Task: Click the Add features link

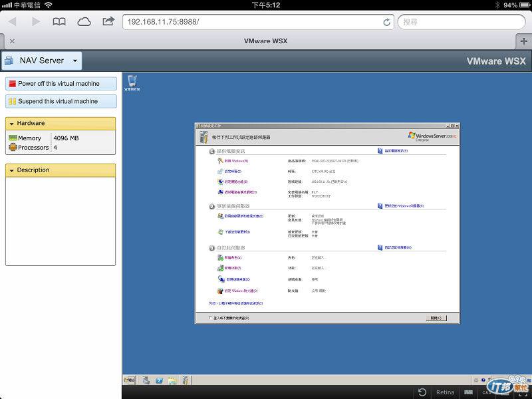Action: [229, 268]
